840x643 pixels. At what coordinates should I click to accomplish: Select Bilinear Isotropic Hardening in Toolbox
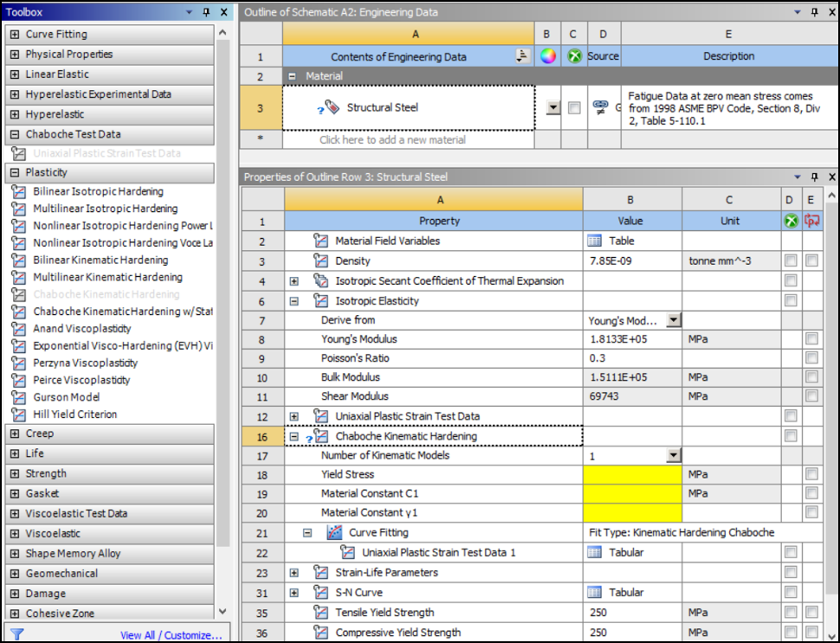98,191
